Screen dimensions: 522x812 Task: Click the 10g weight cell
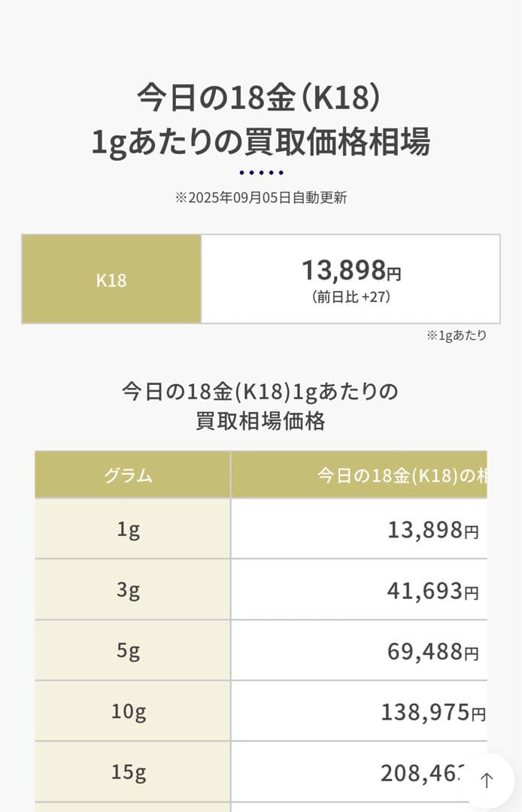[x=132, y=710]
